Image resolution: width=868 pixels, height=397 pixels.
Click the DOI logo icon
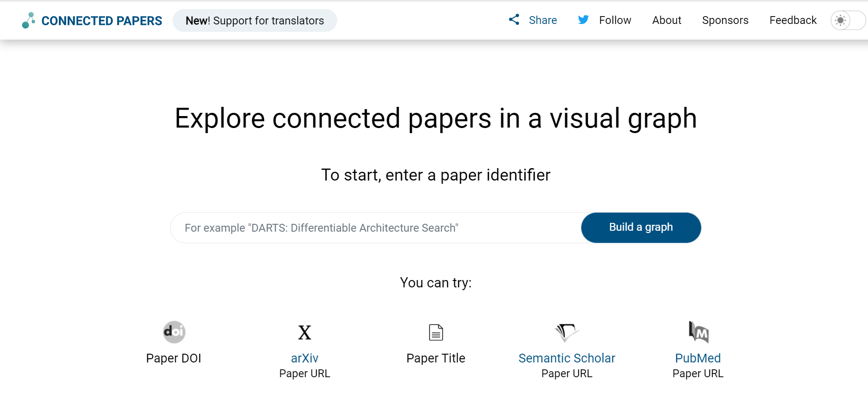coord(174,332)
